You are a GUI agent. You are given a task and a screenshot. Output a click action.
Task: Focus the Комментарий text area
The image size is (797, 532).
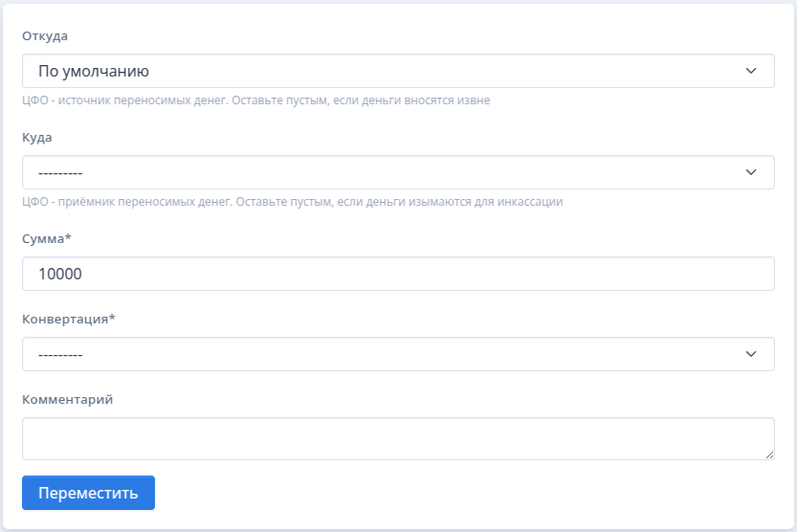pyautogui.click(x=398, y=439)
